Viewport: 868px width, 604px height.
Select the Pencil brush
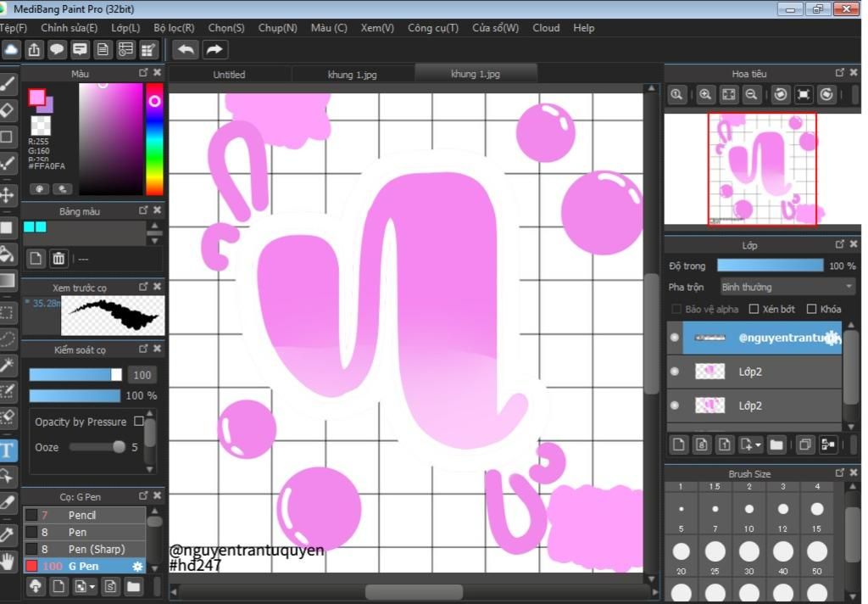coord(84,515)
